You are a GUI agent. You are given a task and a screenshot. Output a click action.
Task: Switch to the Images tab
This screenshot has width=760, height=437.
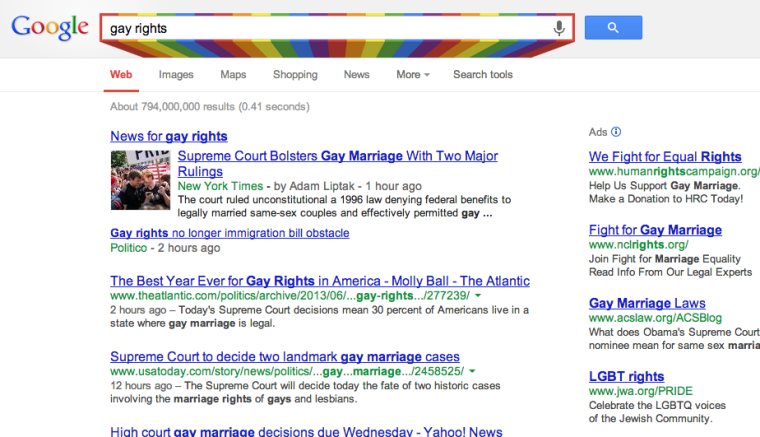coord(176,75)
